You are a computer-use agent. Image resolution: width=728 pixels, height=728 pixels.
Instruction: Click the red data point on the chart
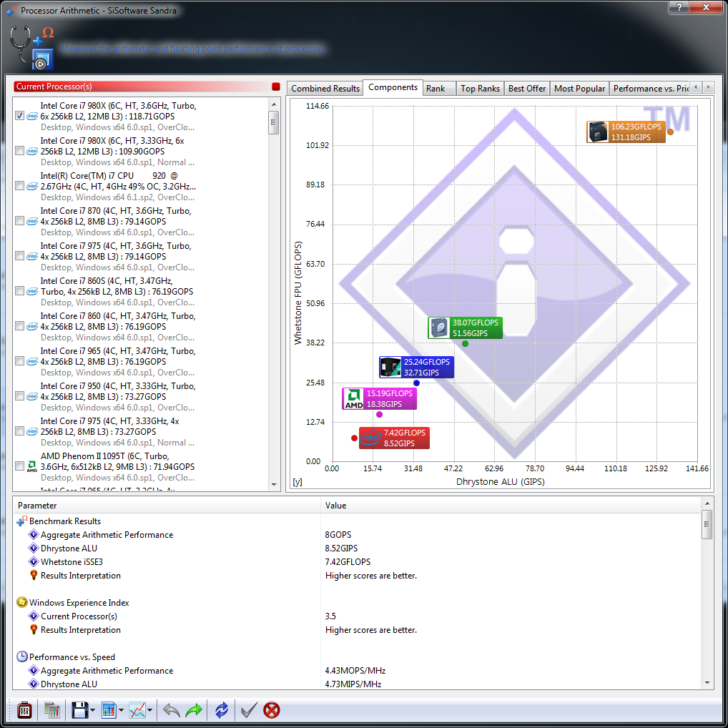coord(354,438)
